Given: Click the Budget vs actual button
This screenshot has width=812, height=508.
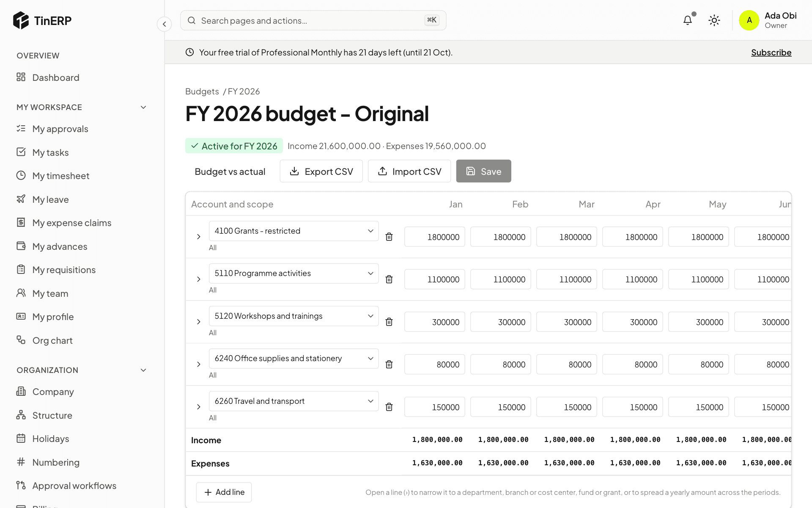Looking at the screenshot, I should coord(230,171).
